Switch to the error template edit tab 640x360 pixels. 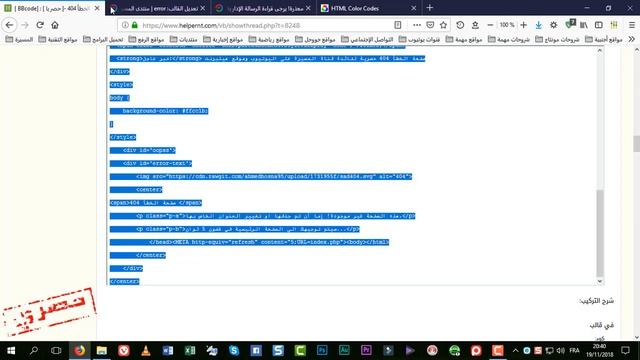coord(158,8)
